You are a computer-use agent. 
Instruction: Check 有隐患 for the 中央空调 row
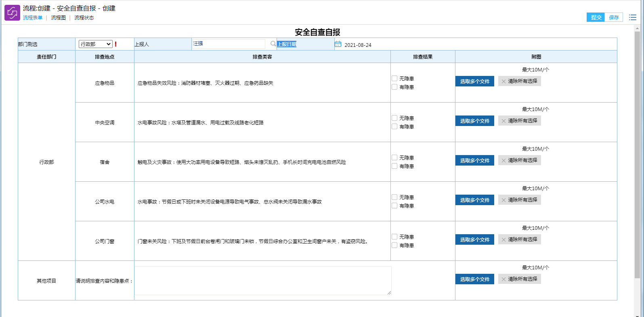click(394, 126)
